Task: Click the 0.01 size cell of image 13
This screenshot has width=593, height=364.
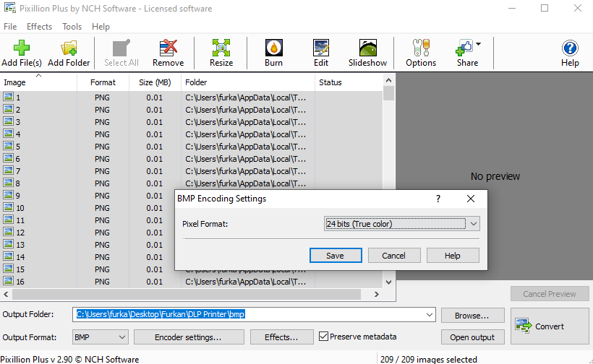Action: point(155,245)
